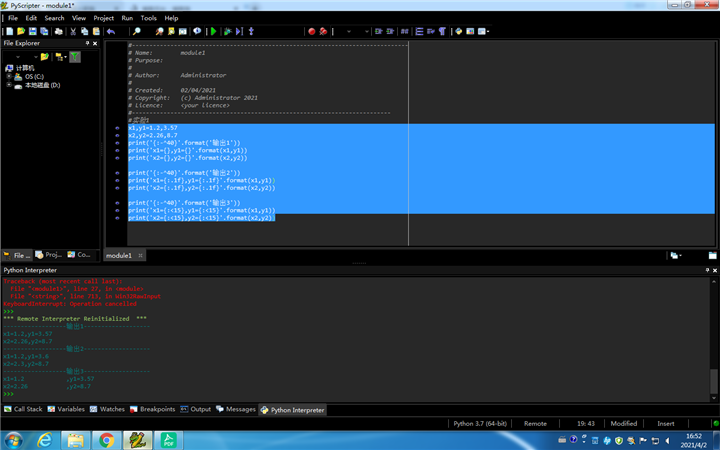Screen dimensions: 720x450
Task: Open Google Chrome from the taskbar
Action: click(x=107, y=440)
